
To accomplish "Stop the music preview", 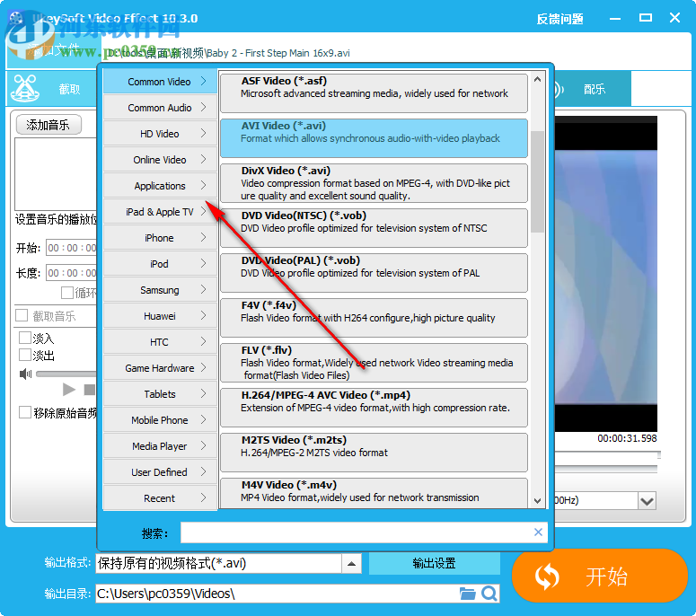I will point(90,389).
